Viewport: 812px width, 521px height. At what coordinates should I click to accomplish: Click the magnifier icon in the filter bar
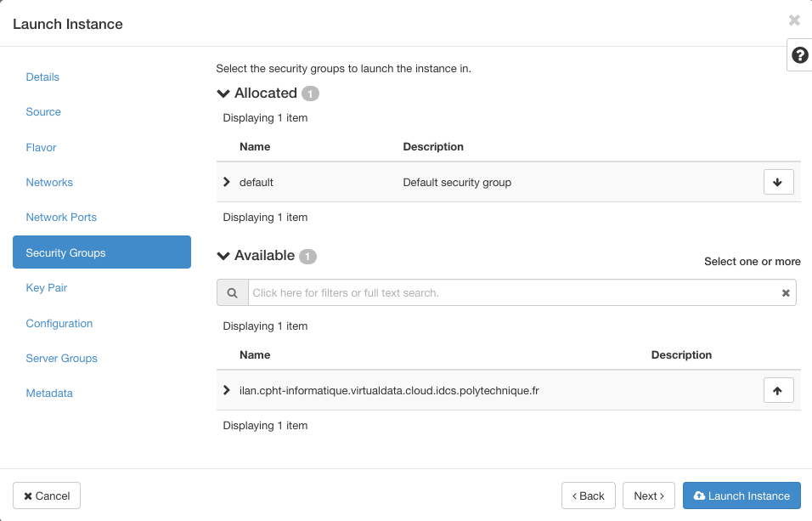[x=232, y=292]
